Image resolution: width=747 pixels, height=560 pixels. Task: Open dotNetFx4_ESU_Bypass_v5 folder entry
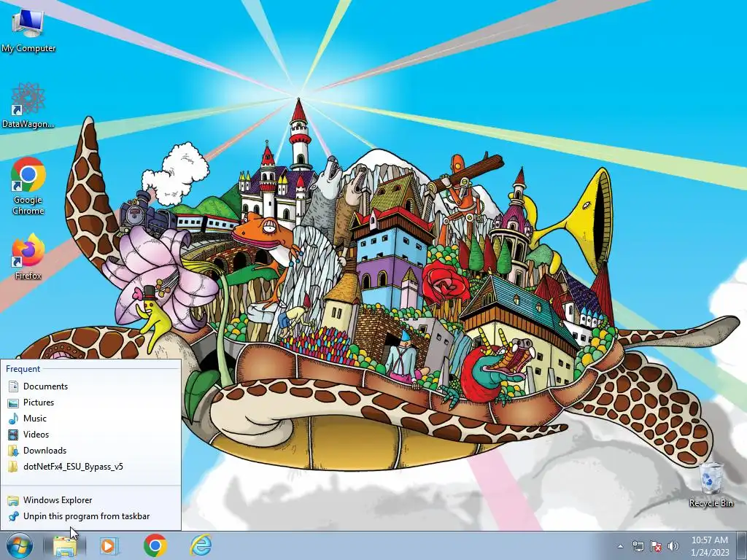(90, 467)
